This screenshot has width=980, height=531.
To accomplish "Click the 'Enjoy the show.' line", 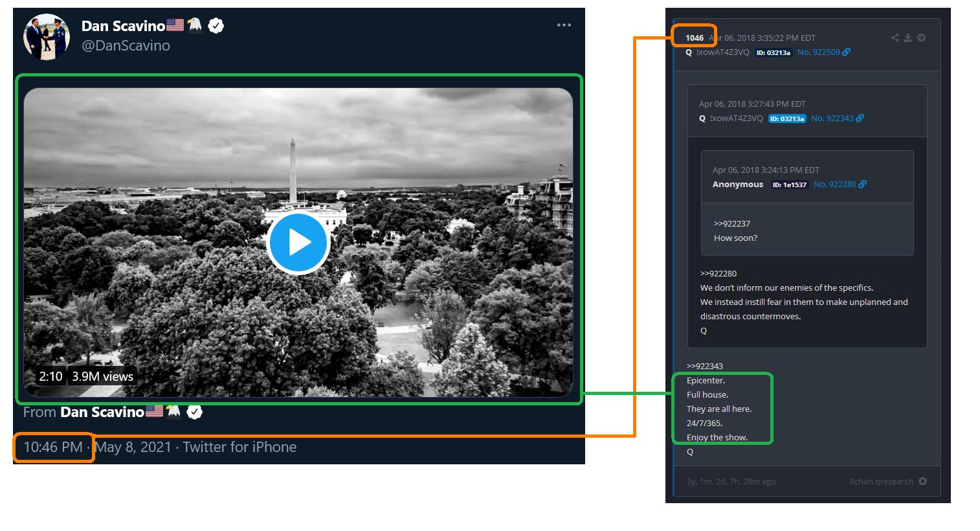I will pos(717,437).
